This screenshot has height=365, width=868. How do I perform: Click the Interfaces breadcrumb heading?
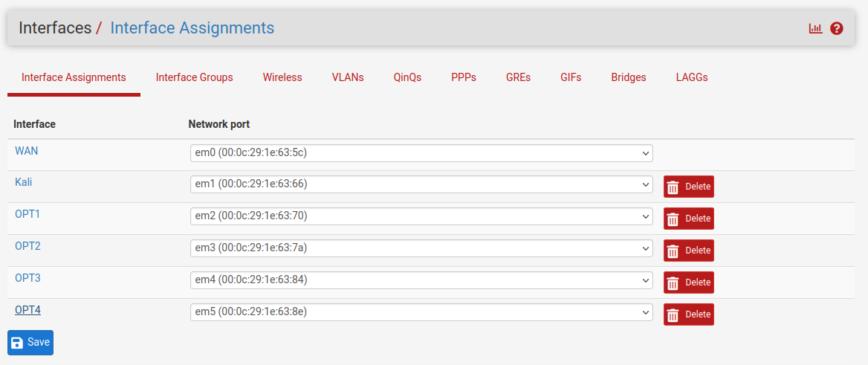55,28
